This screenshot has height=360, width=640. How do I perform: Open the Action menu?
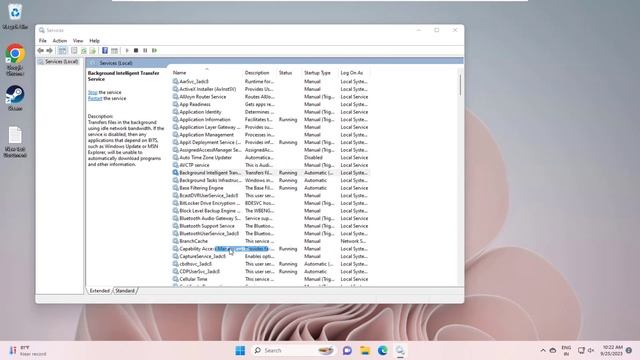click(60, 41)
